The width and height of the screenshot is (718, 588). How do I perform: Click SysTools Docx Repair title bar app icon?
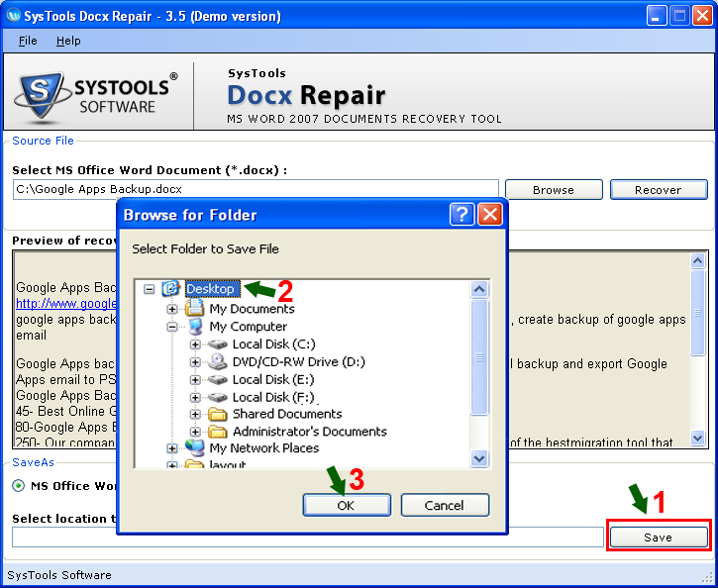pyautogui.click(x=14, y=16)
